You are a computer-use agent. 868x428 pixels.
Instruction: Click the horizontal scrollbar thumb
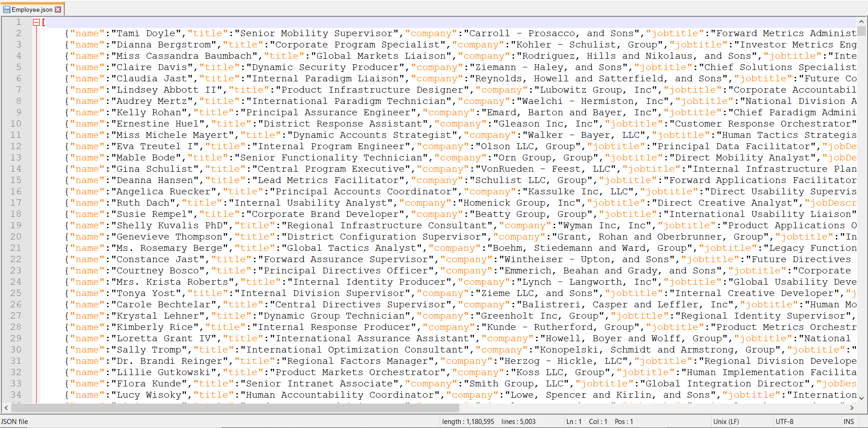[x=235, y=408]
